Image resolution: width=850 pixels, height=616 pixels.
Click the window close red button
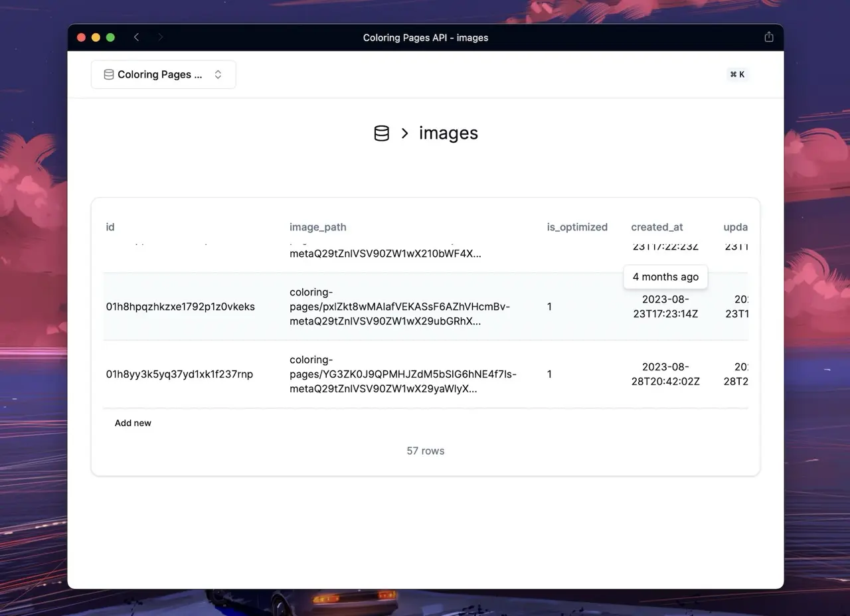[81, 37]
